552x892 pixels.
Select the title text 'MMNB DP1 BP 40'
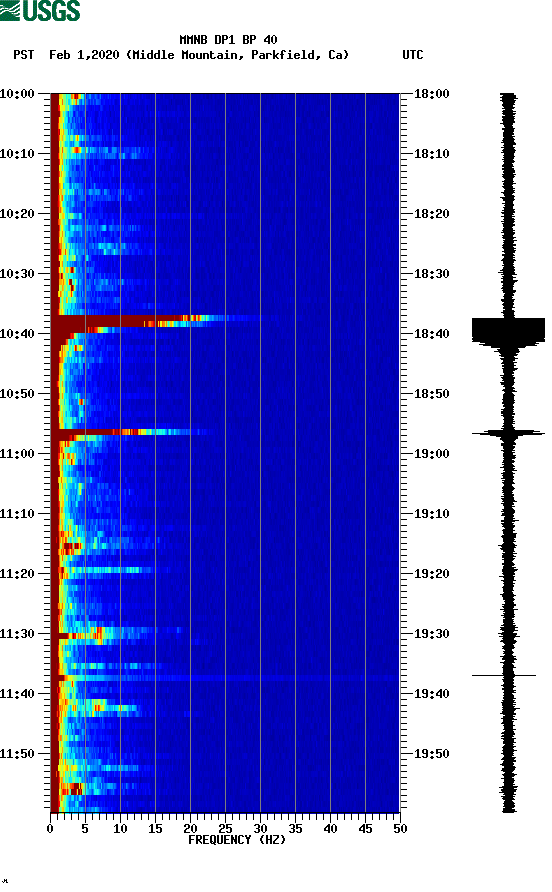(228, 40)
